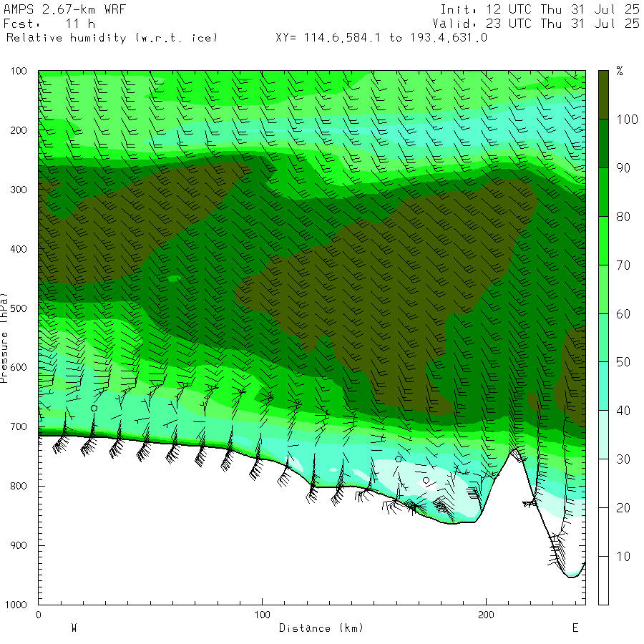
Task: Click the calm-wind circle near 750 hPa, 160 km
Action: [x=398, y=459]
